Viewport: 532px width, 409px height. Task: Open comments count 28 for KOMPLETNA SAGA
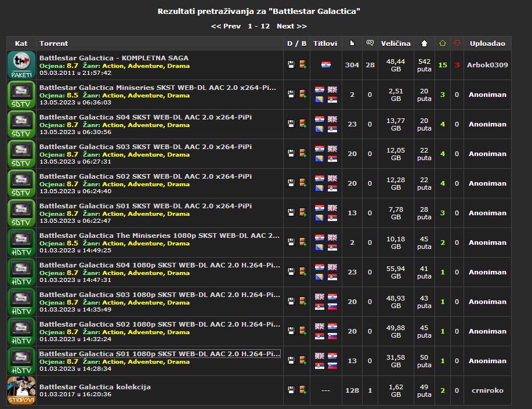[x=370, y=65]
